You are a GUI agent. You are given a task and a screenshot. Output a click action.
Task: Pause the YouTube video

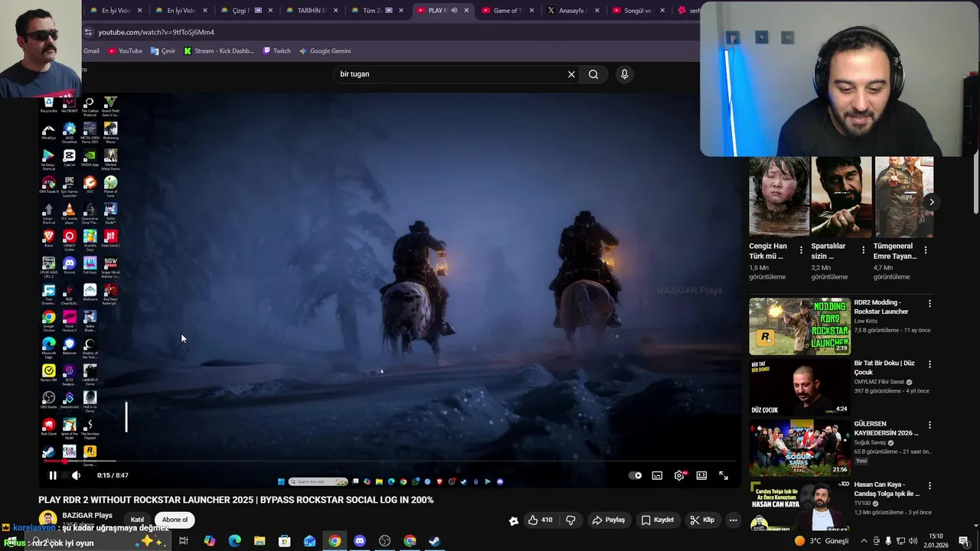click(x=53, y=475)
